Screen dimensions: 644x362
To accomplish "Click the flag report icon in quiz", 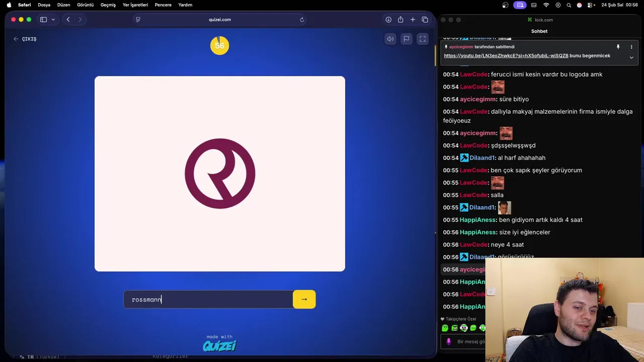I will (x=407, y=39).
